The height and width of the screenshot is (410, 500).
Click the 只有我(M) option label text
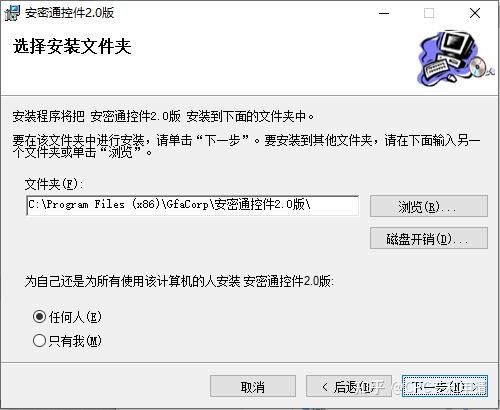click(75, 341)
